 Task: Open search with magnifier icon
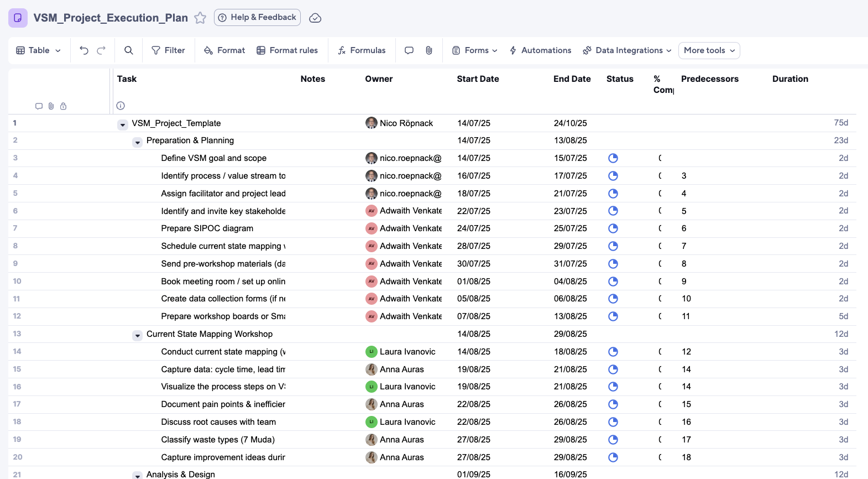[129, 50]
